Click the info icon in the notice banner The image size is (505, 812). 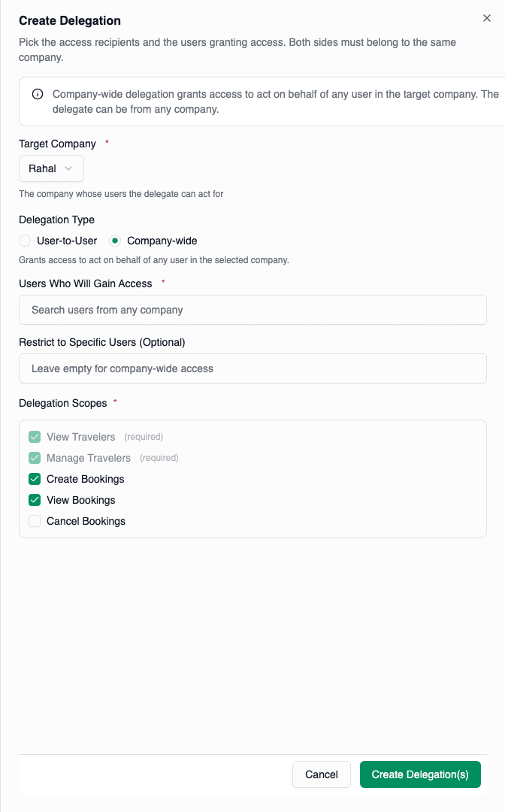pos(36,94)
